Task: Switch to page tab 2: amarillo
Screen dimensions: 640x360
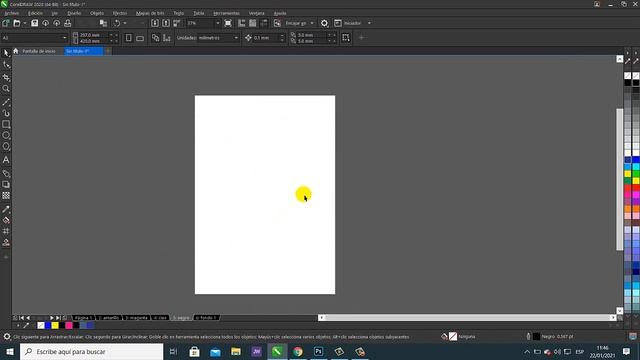Action: pos(109,318)
